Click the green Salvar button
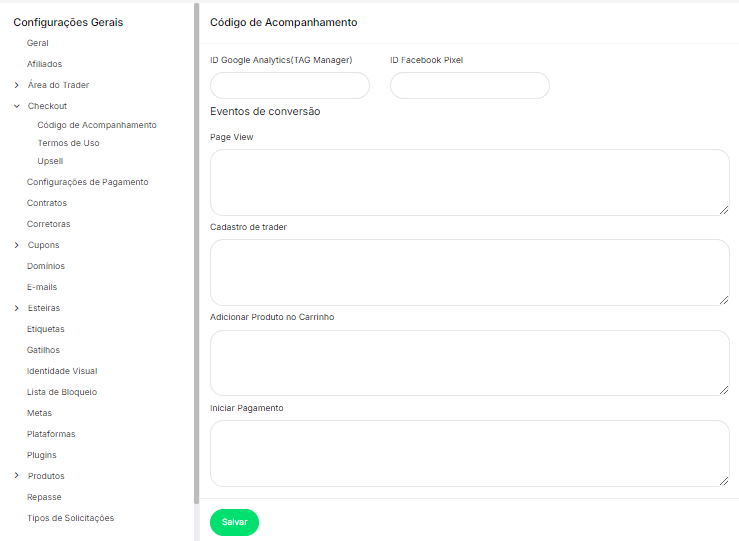The image size is (739, 541). pos(234,522)
